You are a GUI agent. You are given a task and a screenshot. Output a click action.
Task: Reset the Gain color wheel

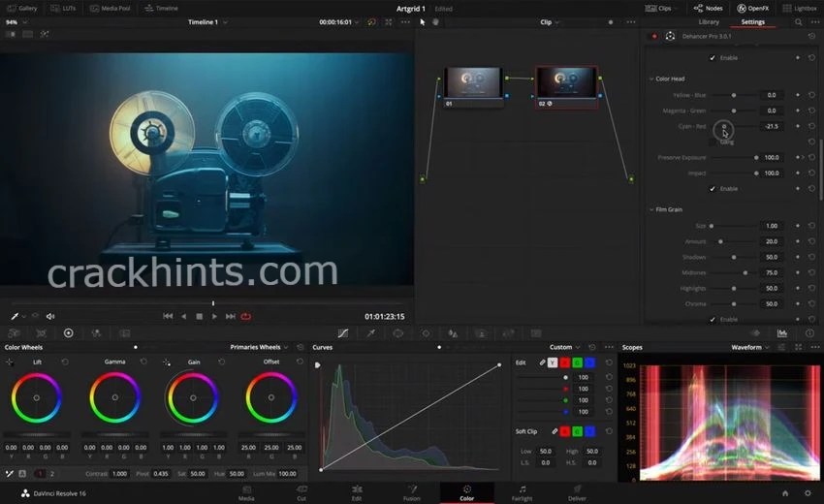pyautogui.click(x=222, y=362)
